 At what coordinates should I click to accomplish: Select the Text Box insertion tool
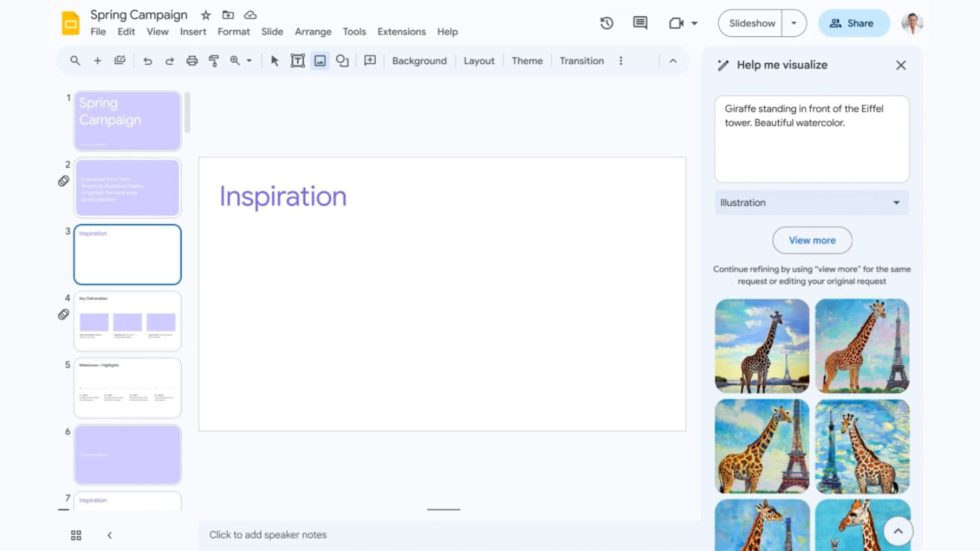pos(297,61)
